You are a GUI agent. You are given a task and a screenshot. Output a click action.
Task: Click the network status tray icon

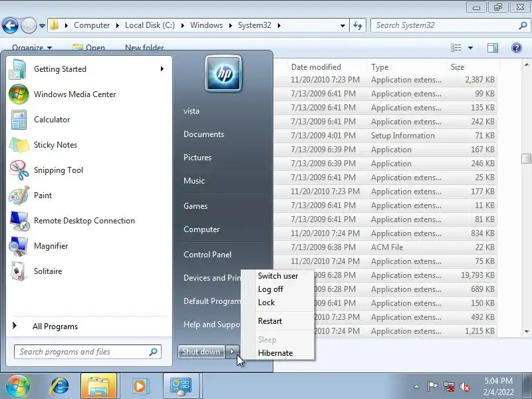tap(448, 386)
